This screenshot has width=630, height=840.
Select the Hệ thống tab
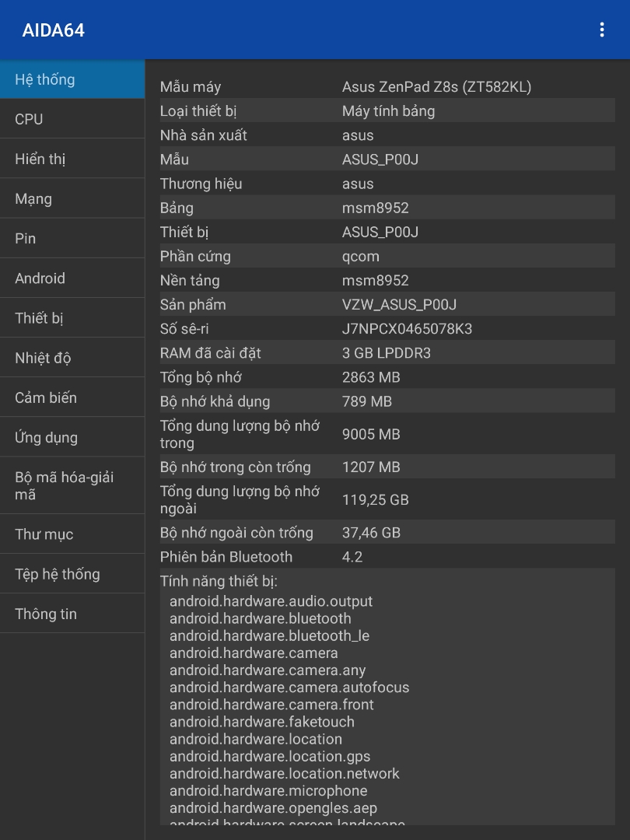pyautogui.click(x=72, y=79)
